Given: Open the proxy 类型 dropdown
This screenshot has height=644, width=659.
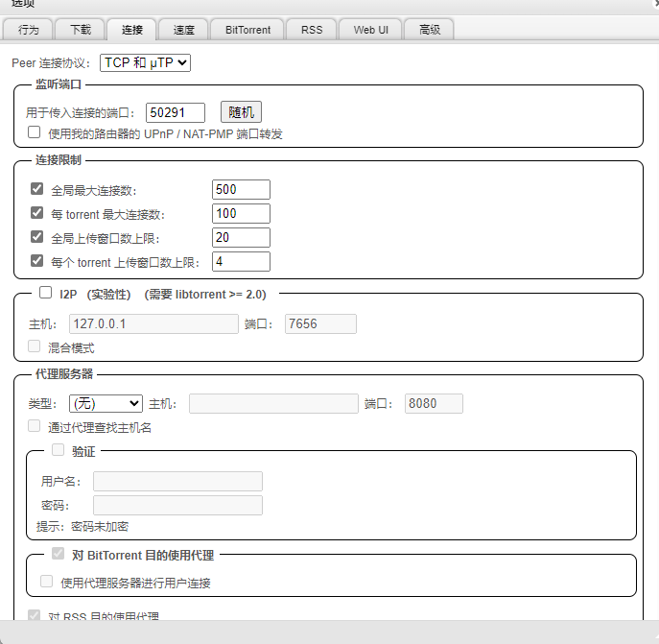Looking at the screenshot, I should [x=106, y=404].
